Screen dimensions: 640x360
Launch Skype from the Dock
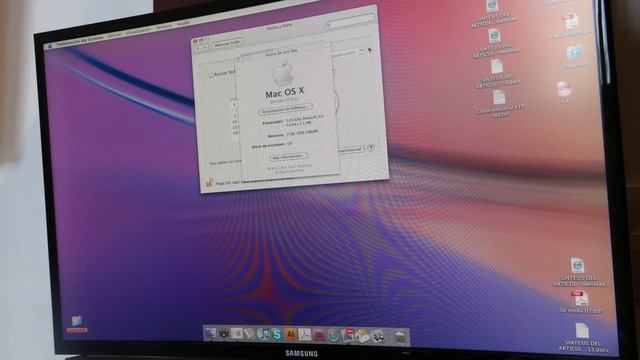(277, 335)
